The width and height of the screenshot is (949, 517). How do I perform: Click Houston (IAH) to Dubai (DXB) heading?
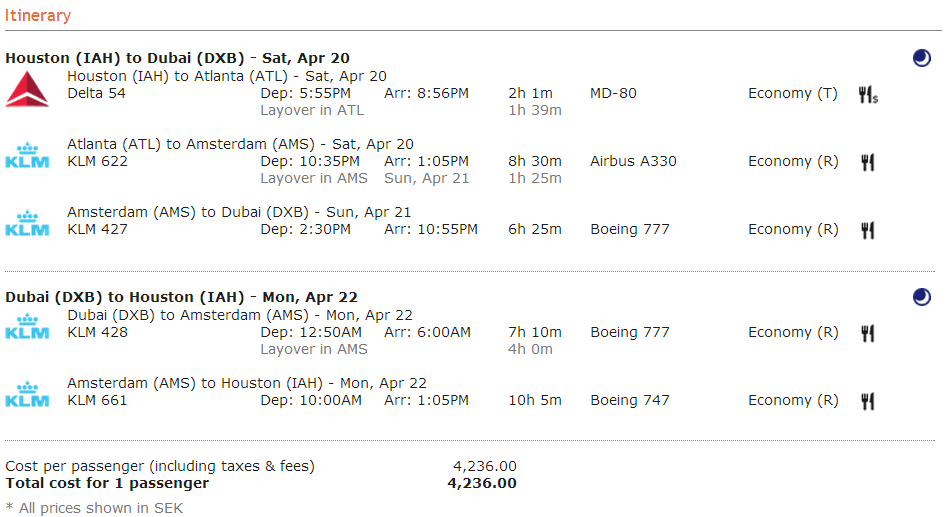click(177, 58)
